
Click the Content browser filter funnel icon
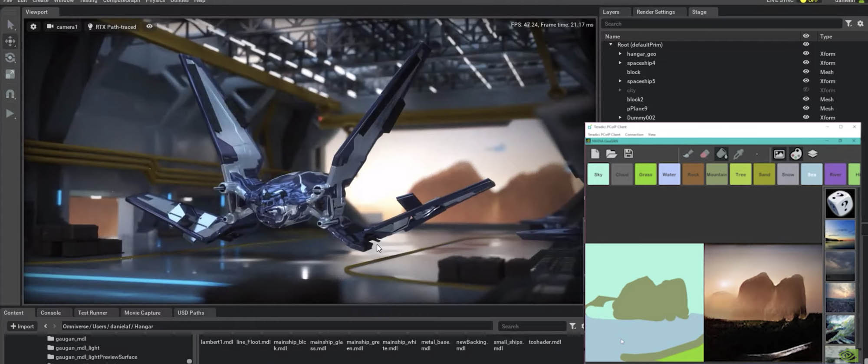(573, 326)
